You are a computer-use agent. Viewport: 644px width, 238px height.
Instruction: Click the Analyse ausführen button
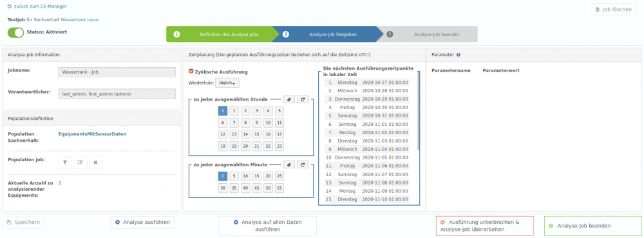coord(142,222)
